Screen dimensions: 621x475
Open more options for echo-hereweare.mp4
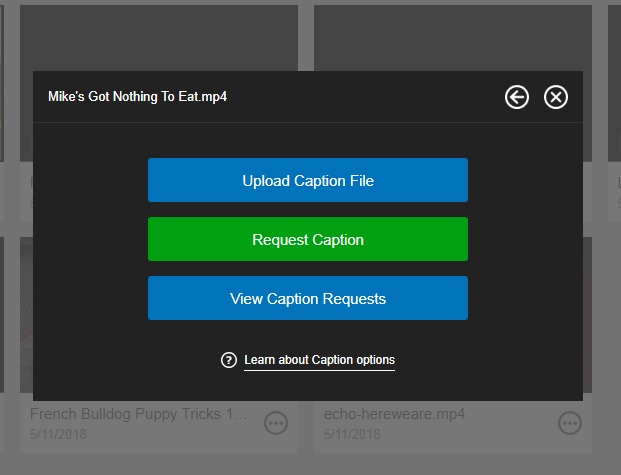pyautogui.click(x=570, y=424)
